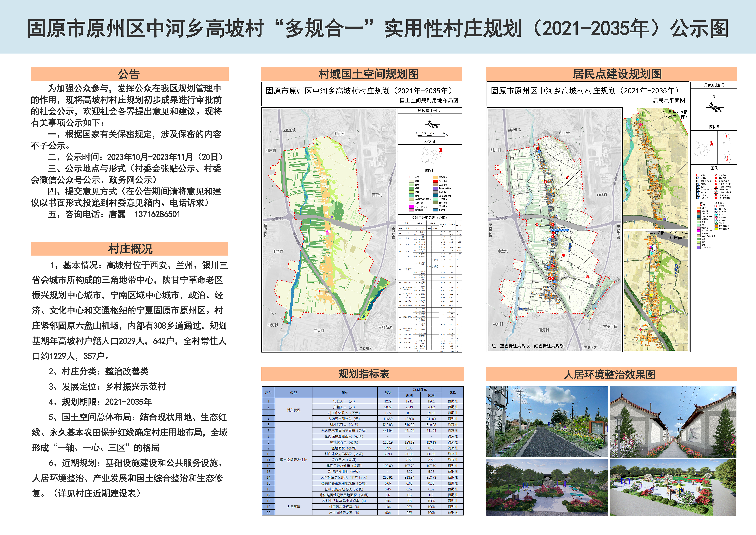The height and width of the screenshot is (535, 756).
Task: Click the fitness plaza rendering at bottom left
Action: tap(547, 488)
